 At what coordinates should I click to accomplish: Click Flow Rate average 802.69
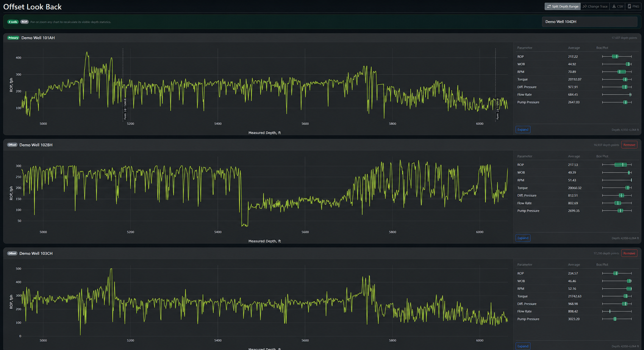pos(573,203)
